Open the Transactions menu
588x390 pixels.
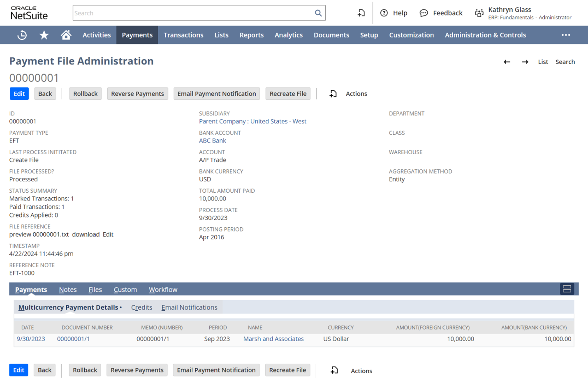coord(183,35)
